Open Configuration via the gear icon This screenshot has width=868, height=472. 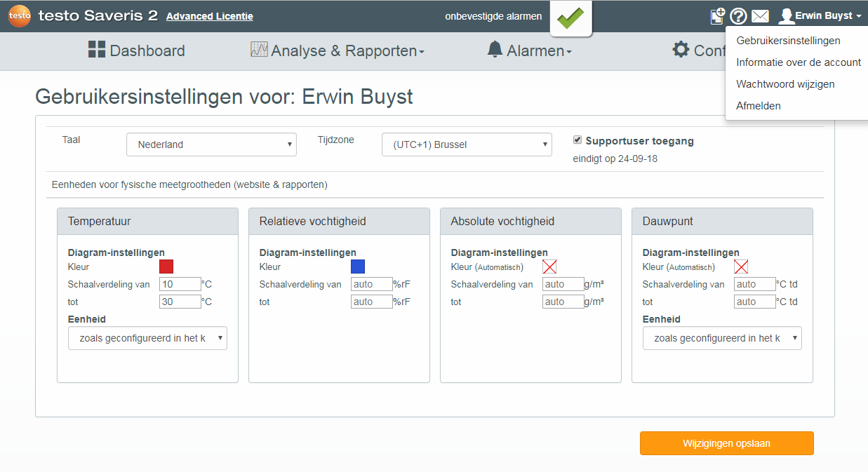click(x=681, y=50)
